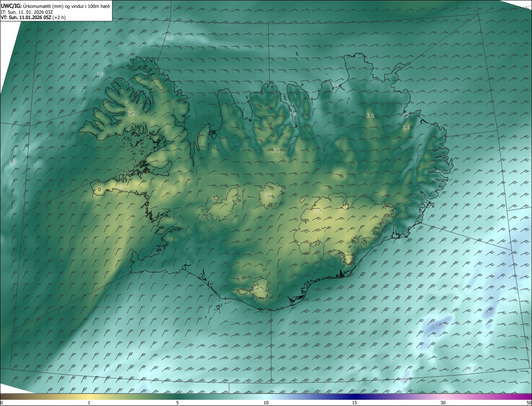Click the '3.4' value label on the map
This screenshot has width=532, height=406.
(x=406, y=128)
